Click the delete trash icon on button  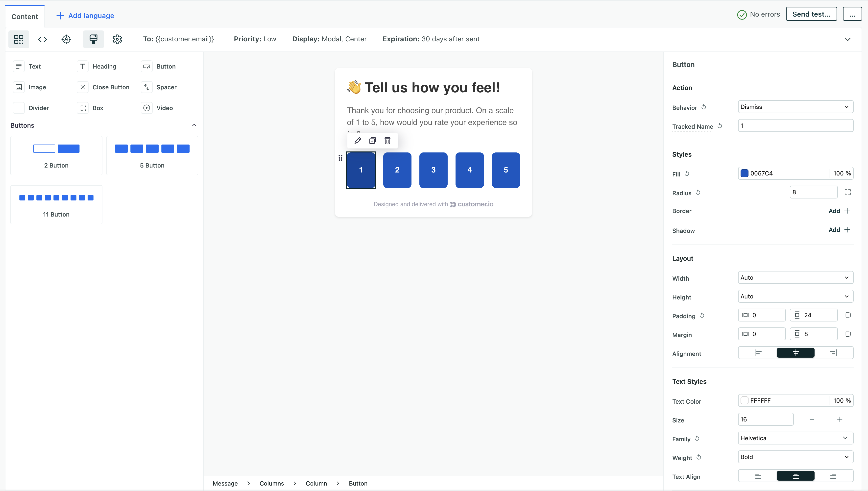[x=387, y=141]
